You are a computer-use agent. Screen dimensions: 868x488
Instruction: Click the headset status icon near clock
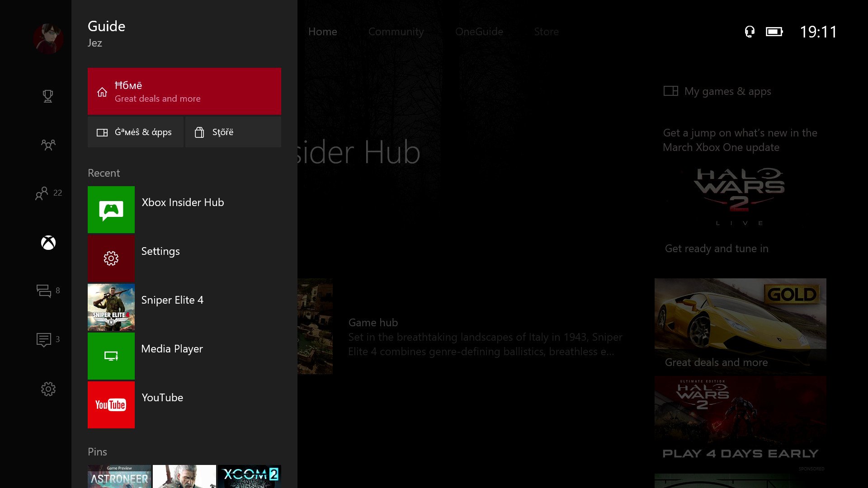(749, 32)
